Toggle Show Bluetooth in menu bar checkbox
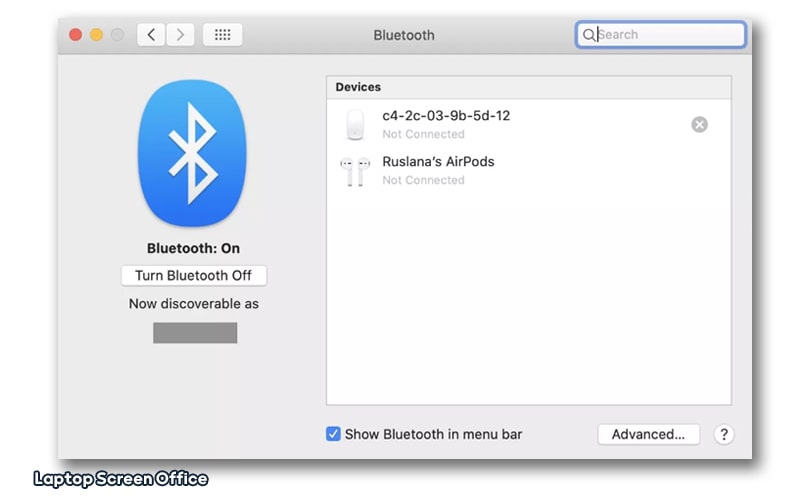 click(333, 434)
